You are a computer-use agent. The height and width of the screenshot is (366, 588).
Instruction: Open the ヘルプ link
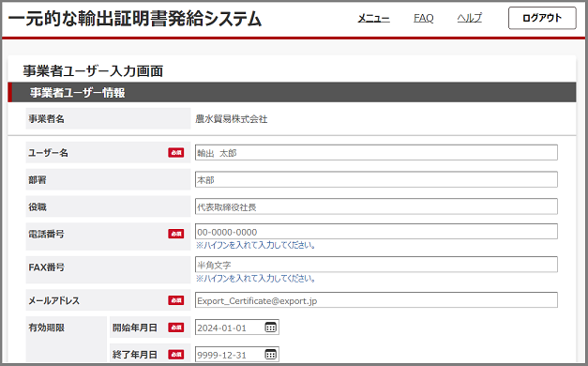[470, 18]
